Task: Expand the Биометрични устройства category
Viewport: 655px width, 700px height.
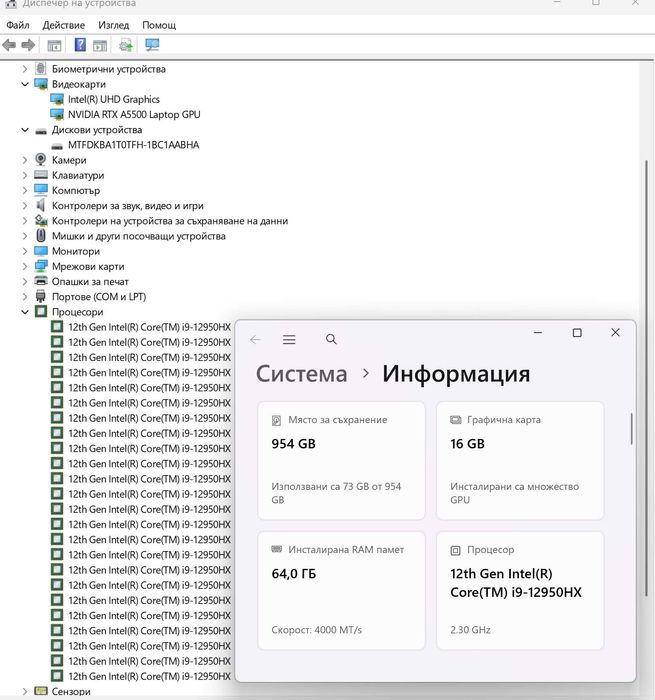Action: tap(25, 69)
